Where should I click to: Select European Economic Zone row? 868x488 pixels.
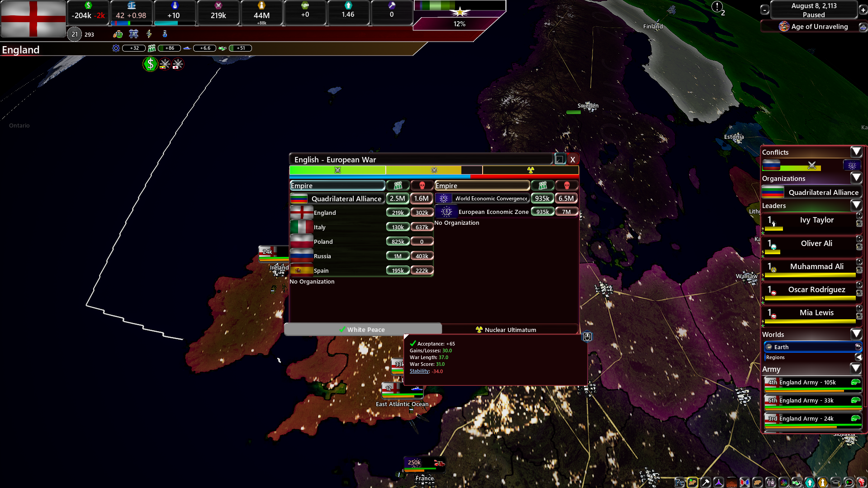coord(506,212)
